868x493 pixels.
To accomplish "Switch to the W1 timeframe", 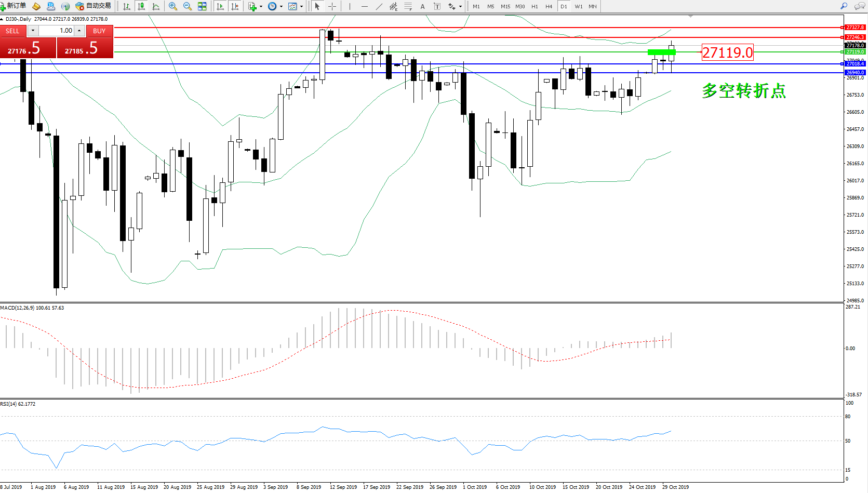I will [x=578, y=6].
